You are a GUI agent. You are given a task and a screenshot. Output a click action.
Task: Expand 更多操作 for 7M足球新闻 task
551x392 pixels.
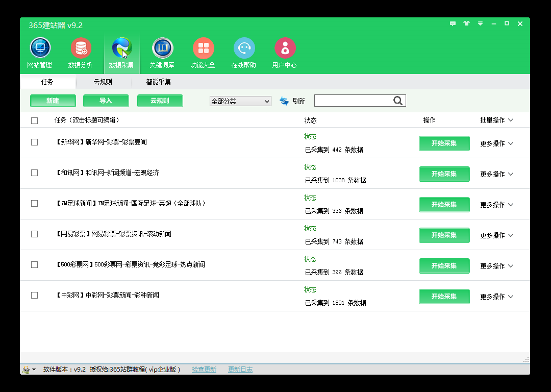(x=496, y=205)
